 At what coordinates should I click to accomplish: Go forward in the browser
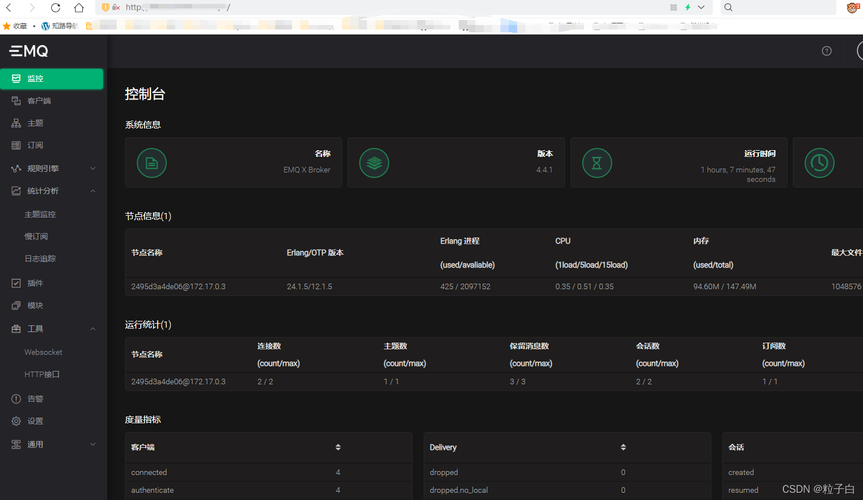click(x=31, y=7)
